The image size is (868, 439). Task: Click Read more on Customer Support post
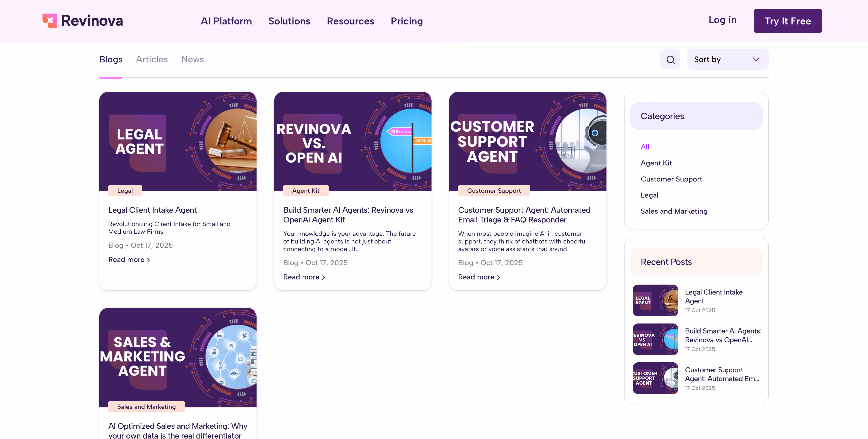(478, 277)
